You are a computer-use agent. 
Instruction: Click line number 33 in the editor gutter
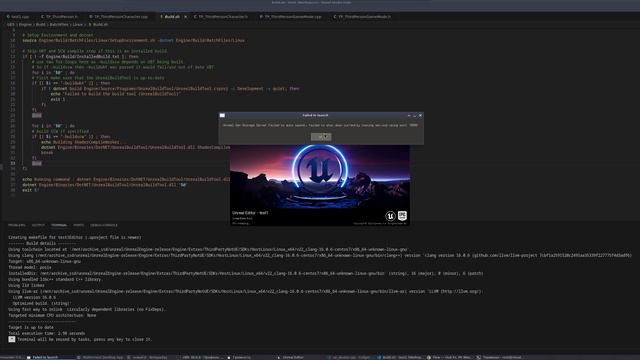coord(13,163)
